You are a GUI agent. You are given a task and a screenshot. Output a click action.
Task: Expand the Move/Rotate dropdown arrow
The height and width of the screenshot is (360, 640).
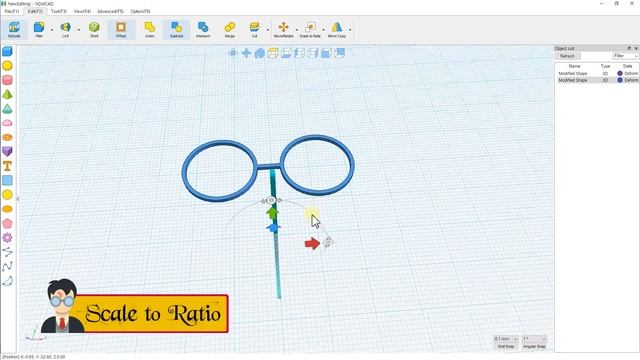(x=296, y=30)
